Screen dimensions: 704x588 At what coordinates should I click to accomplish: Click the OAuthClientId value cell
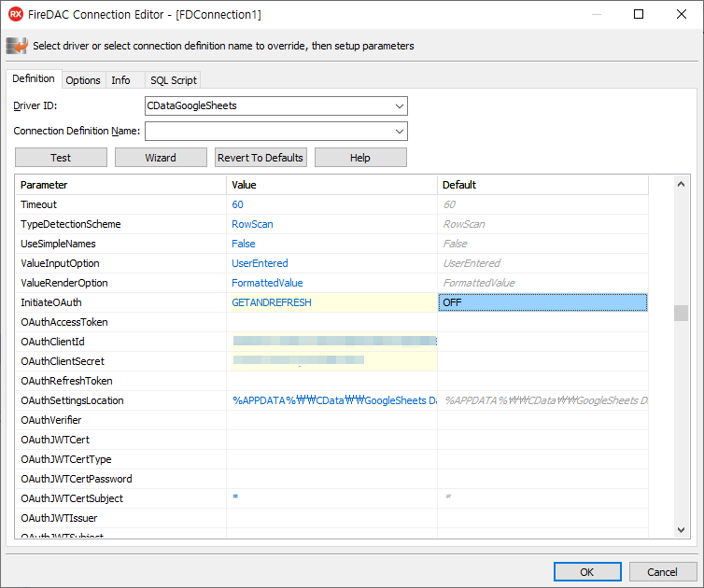pyautogui.click(x=332, y=342)
